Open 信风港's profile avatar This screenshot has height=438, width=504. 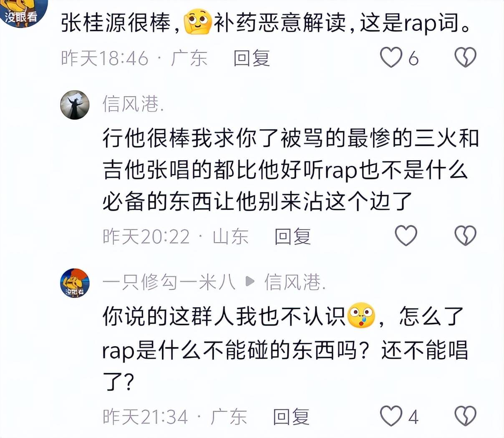pos(75,105)
